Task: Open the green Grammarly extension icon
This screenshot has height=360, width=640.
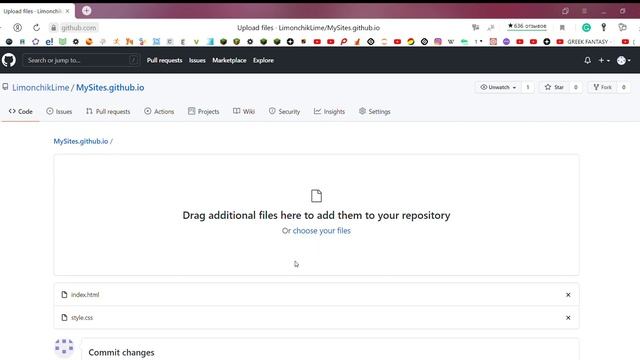Action: tap(586, 27)
